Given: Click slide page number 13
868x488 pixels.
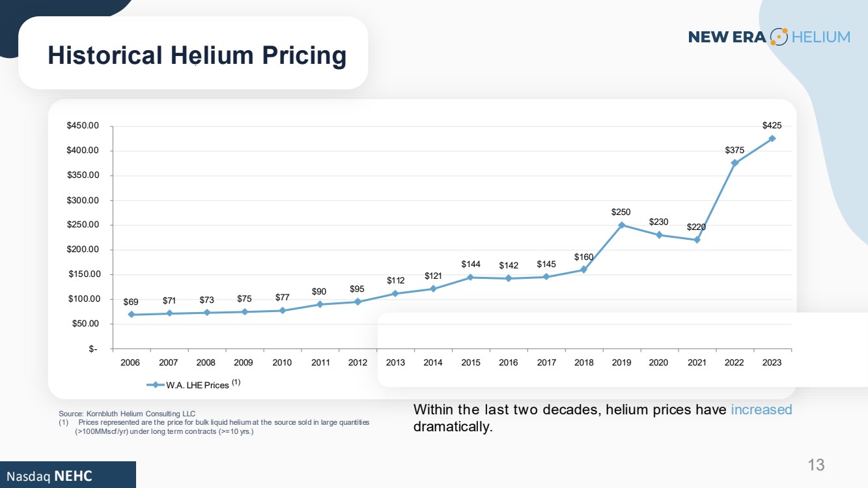Looking at the screenshot, I should pos(816,465).
